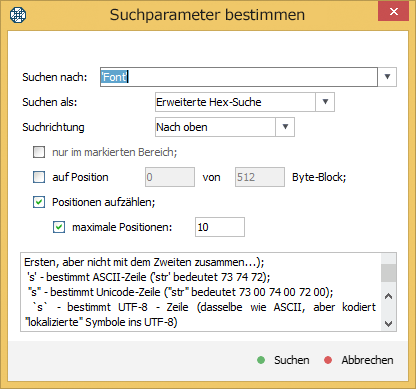Cancel the dialog with Abbrechen
Viewport: 416px width, 389px height.
pyautogui.click(x=359, y=360)
